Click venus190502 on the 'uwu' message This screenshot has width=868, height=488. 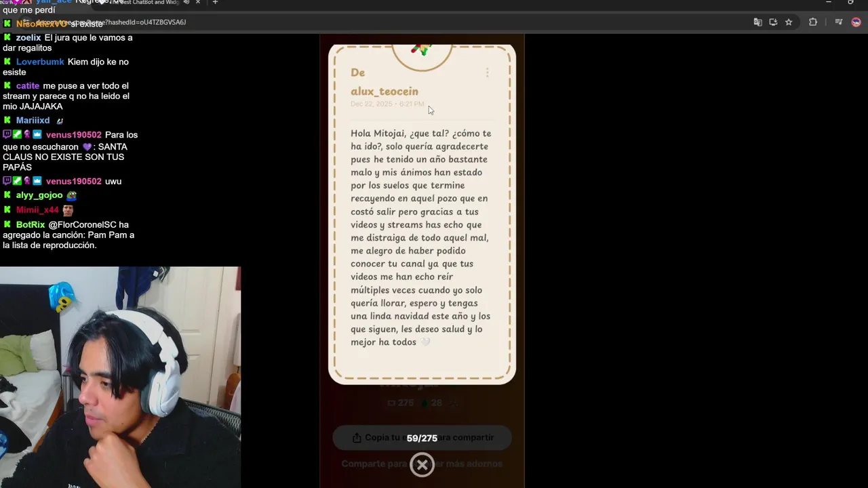[74, 182]
